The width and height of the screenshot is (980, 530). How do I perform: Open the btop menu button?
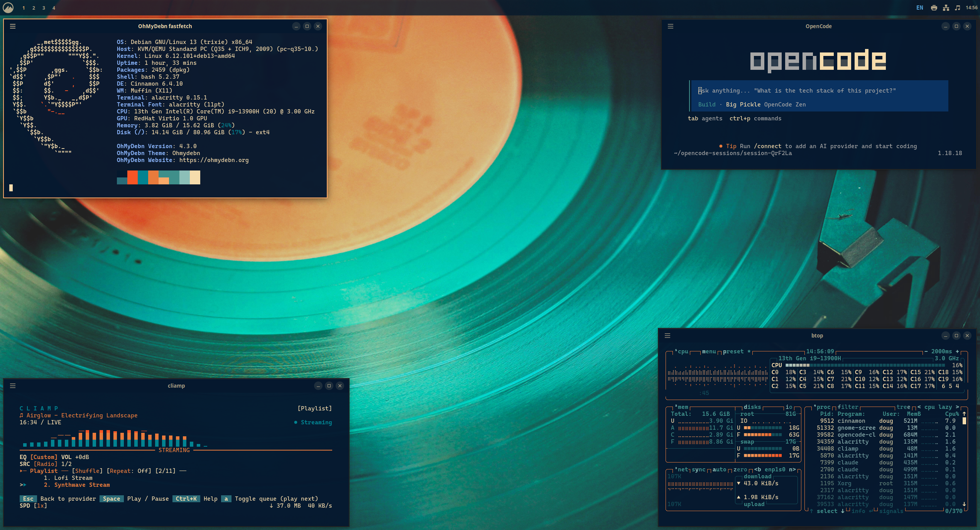[x=709, y=351]
